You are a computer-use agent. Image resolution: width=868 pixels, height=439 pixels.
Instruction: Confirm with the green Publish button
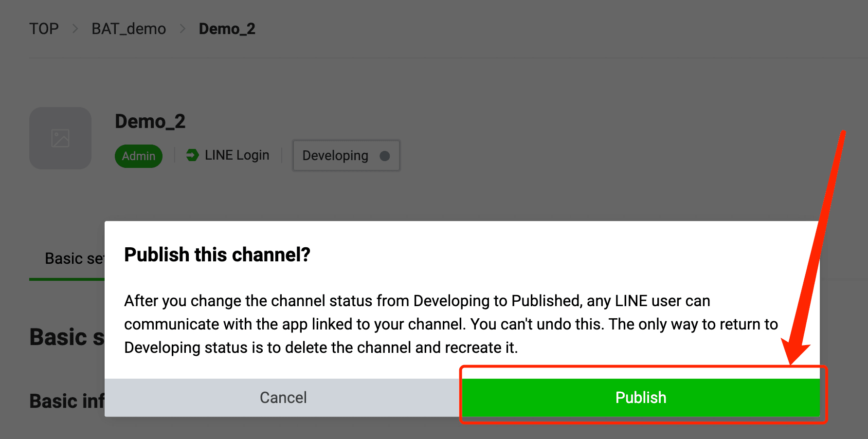640,398
